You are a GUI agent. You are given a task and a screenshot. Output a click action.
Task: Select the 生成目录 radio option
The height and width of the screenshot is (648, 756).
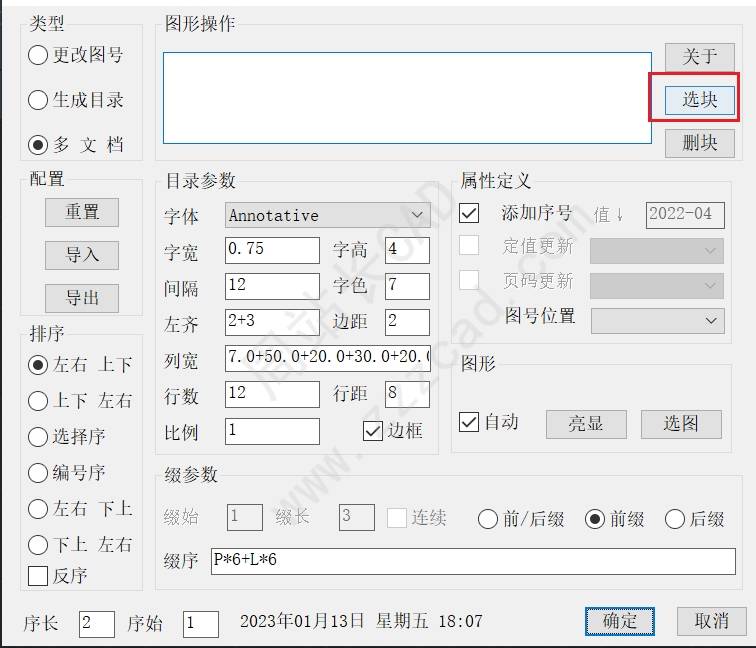[38, 100]
